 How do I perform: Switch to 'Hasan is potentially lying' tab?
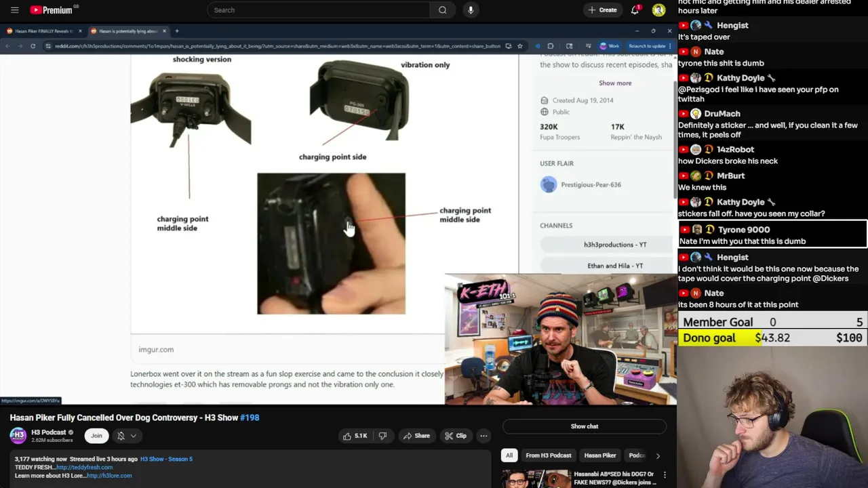click(128, 31)
